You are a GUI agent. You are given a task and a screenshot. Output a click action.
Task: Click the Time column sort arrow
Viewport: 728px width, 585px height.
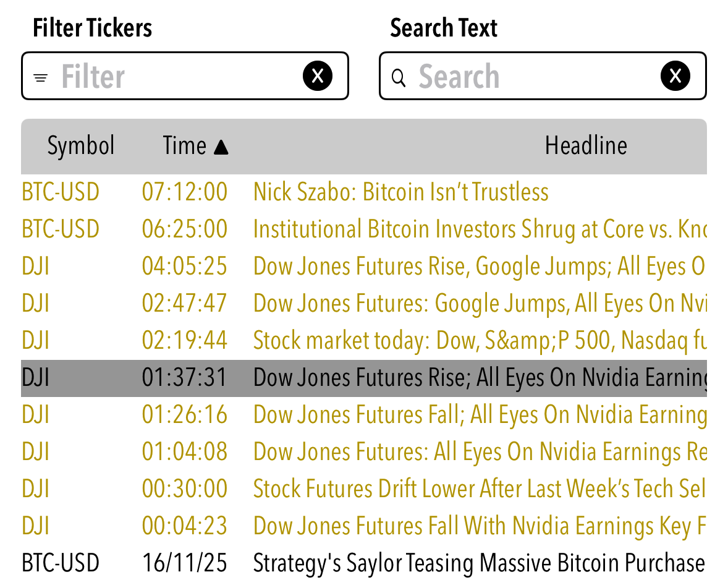tap(221, 147)
